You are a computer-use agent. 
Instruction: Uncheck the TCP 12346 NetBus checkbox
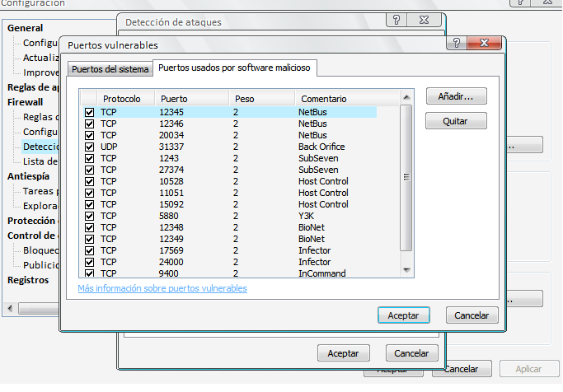coord(89,124)
